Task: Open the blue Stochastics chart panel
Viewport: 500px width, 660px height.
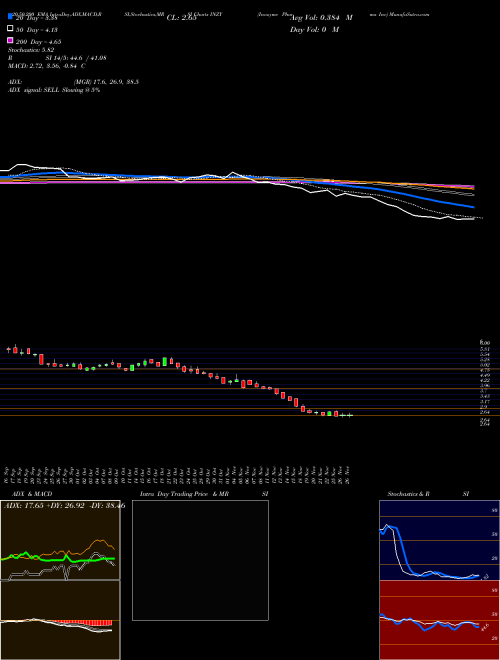Action: (439, 540)
